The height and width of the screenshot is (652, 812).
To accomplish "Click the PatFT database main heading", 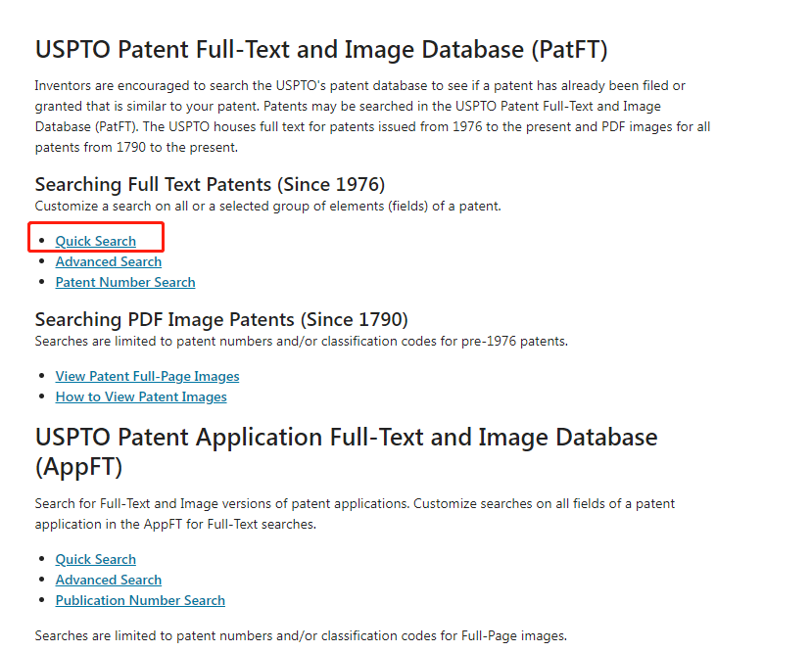I will 321,49.
